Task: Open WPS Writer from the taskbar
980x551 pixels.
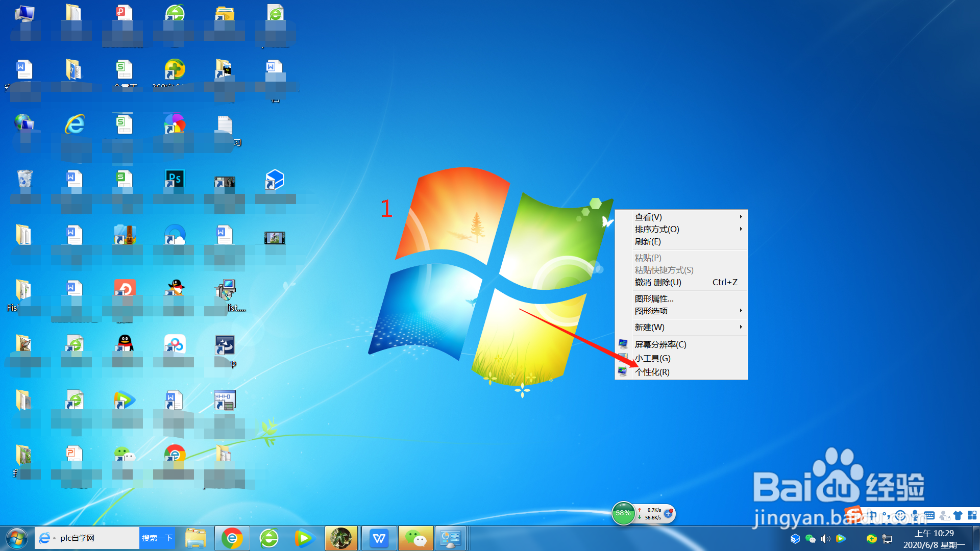Action: [379, 538]
